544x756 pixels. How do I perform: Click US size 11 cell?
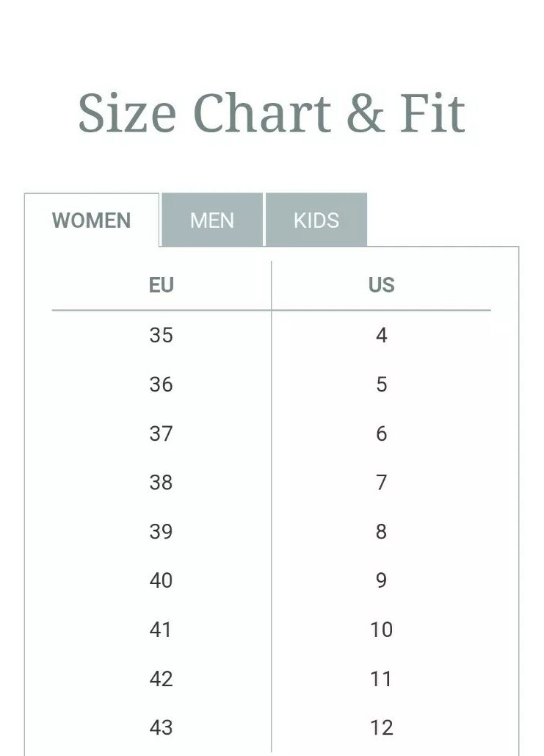[382, 678]
